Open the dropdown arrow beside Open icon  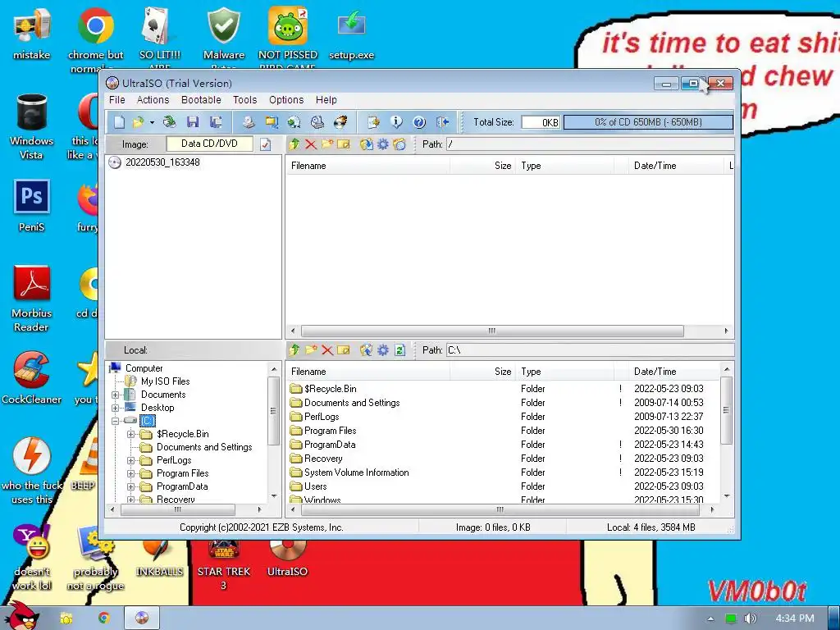[152, 123]
